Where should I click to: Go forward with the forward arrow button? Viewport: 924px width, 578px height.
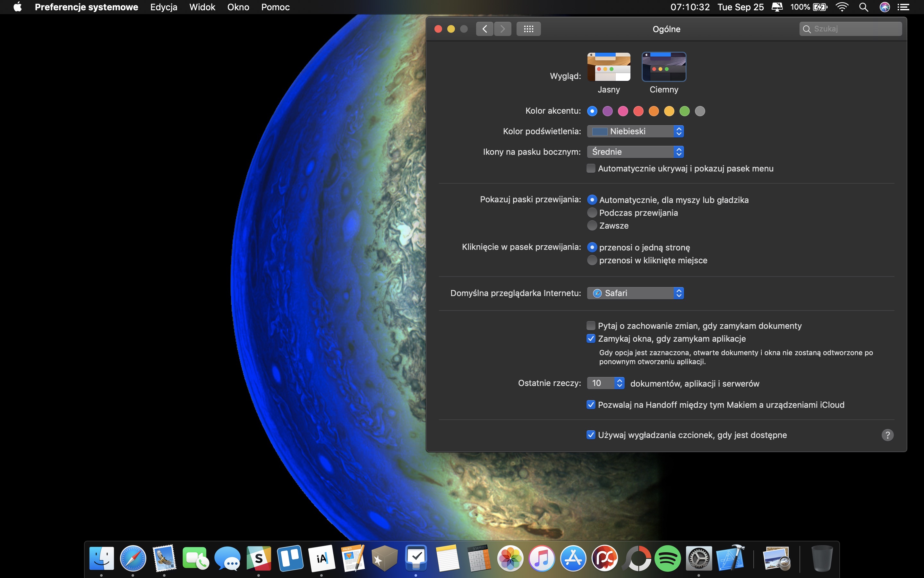click(x=502, y=29)
